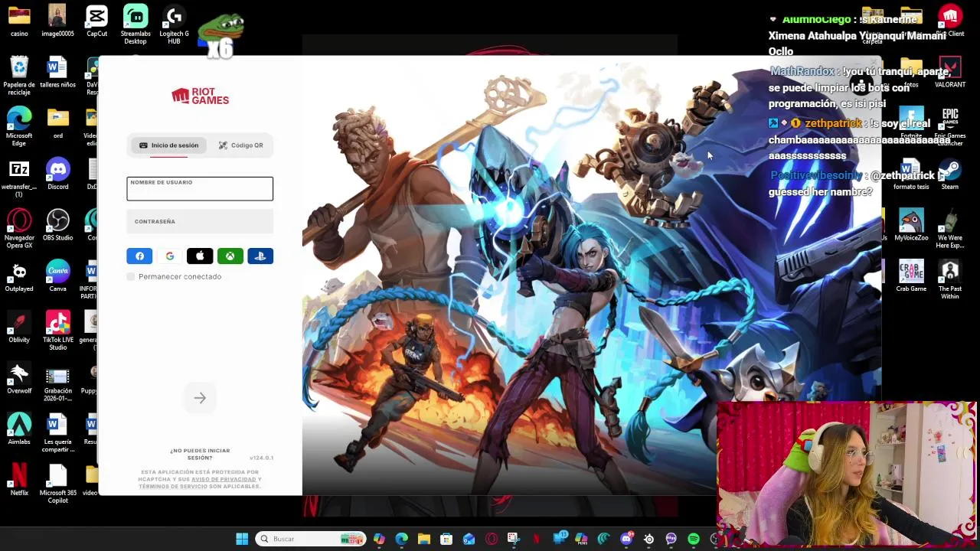980x551 pixels.
Task: Select the Grabación 2026-01 desktop file
Action: point(58,383)
